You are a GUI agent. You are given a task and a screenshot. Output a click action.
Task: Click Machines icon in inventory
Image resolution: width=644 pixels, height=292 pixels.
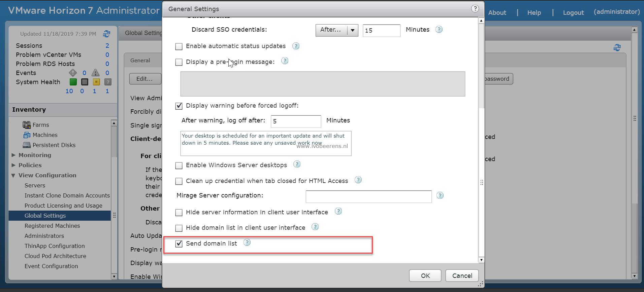coord(27,135)
